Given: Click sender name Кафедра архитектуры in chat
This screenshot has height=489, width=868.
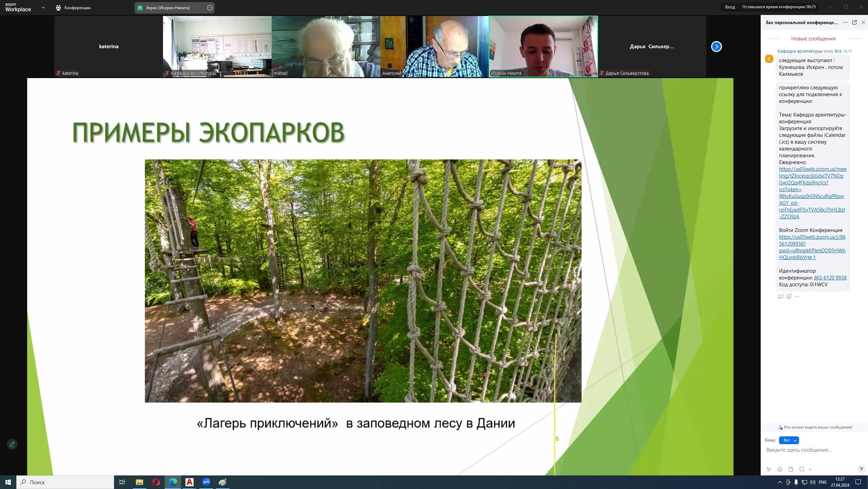Looking at the screenshot, I should coord(800,51).
